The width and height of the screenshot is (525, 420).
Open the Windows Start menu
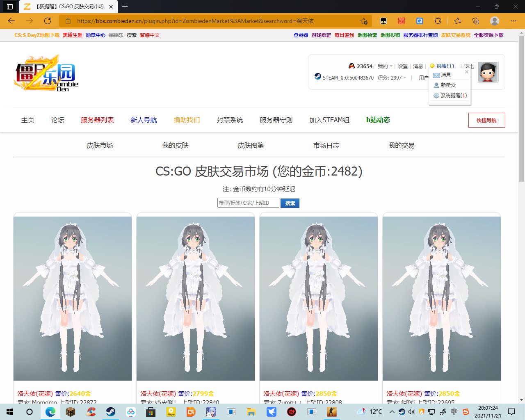coord(10,412)
